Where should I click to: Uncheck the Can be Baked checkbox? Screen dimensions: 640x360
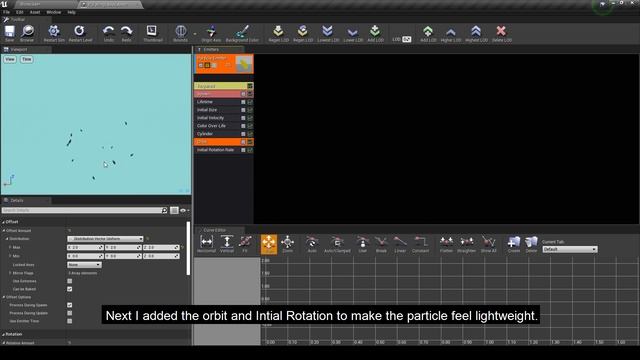(x=69, y=289)
